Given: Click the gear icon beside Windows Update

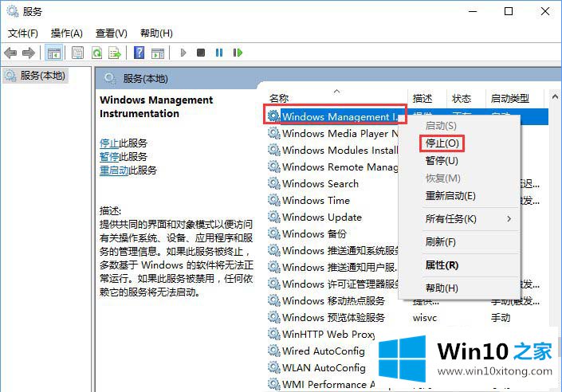Looking at the screenshot, I should pos(274,217).
